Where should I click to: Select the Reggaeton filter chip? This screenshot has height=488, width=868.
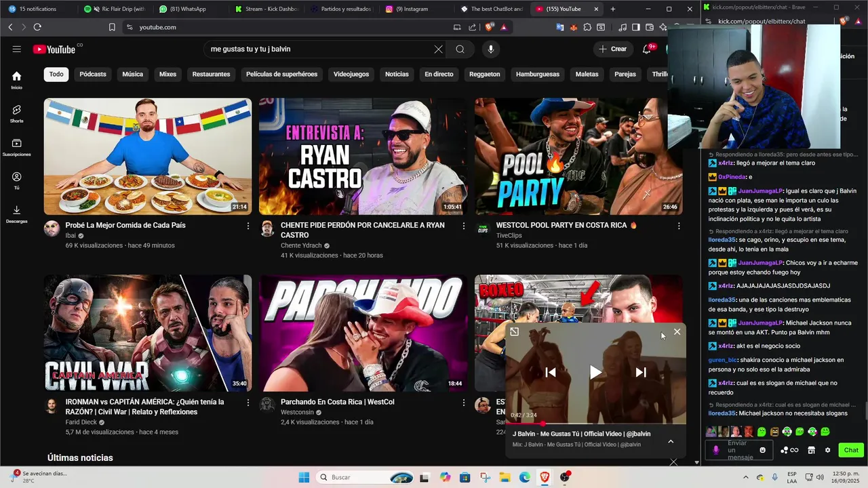[x=485, y=74]
